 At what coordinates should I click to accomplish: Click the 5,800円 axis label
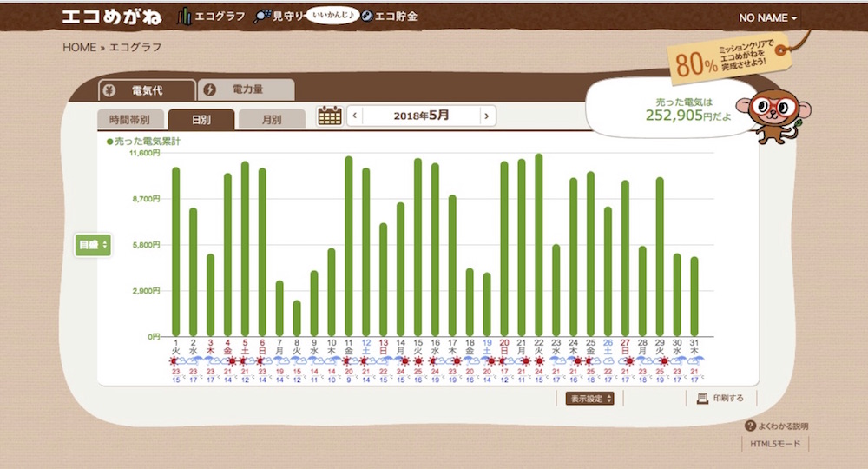point(146,245)
